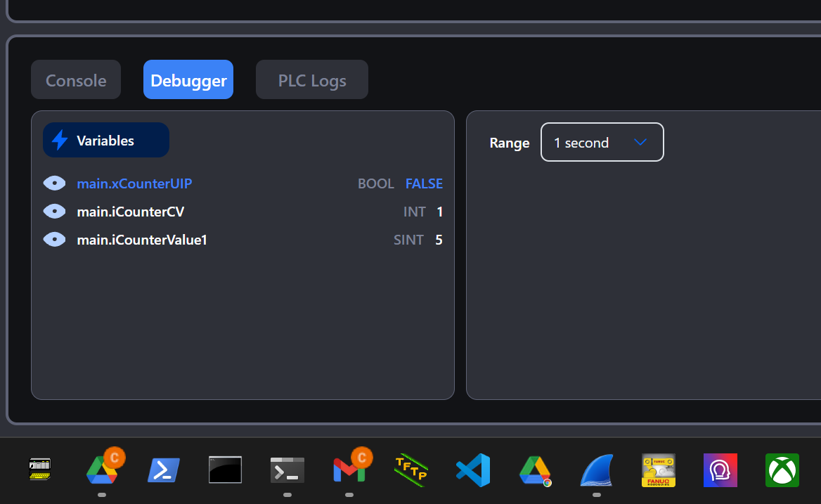Viewport: 821px width, 504px height.
Task: Click the Variables button with lightning icon
Action: coord(106,141)
